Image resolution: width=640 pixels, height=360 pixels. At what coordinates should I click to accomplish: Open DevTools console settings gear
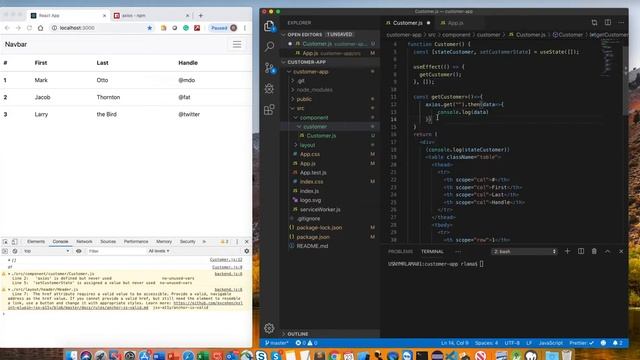pyautogui.click(x=247, y=251)
